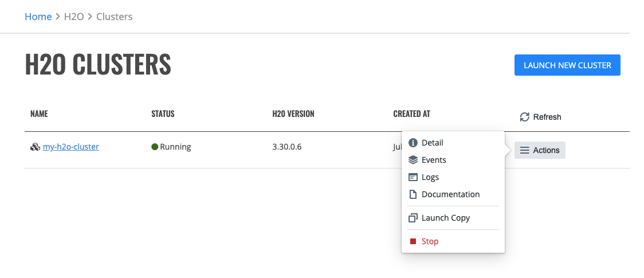Click the Logs window icon
Viewport: 644px width, 278px height.
[413, 177]
